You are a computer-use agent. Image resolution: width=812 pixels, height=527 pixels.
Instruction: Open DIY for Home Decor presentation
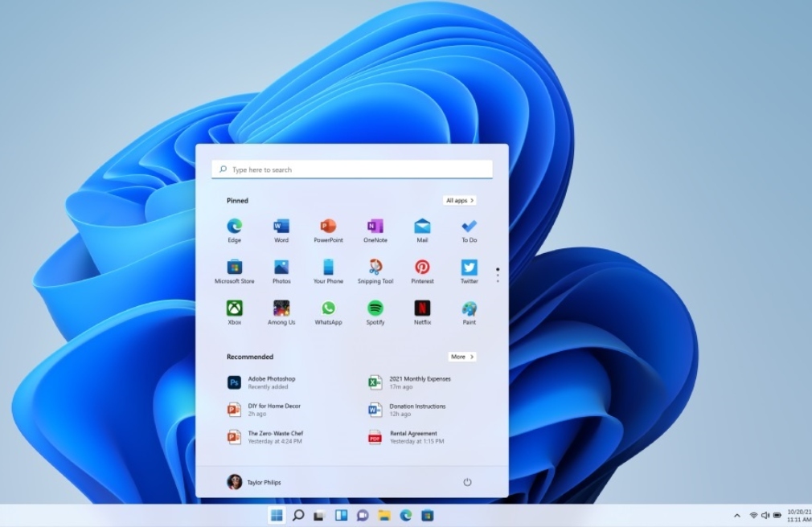265,410
